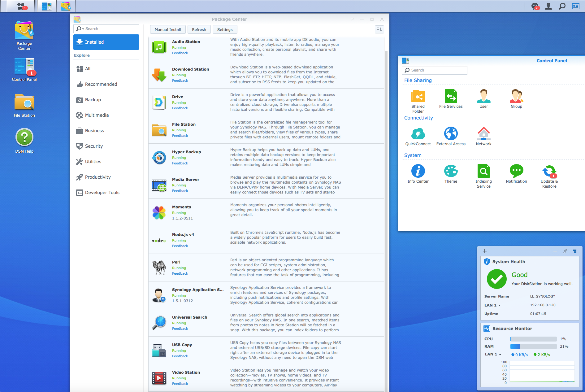Open the sort order button in Package Center

tap(379, 29)
